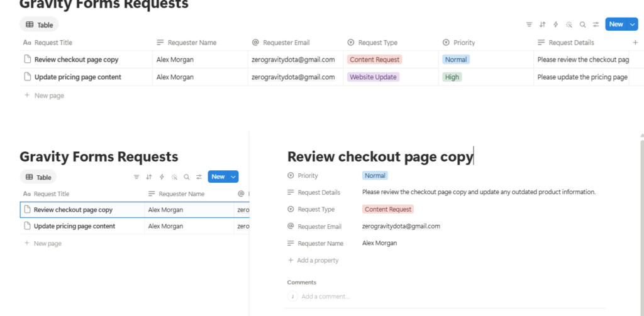Viewport: 644px width, 316px height.
Task: Click the @ Requester Email property icon in the panel
Action: tap(291, 226)
